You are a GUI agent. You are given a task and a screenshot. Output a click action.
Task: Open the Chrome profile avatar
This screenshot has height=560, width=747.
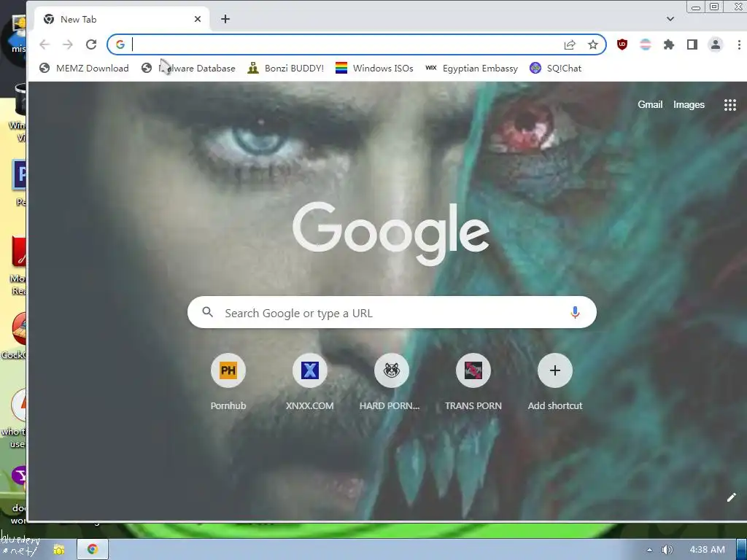716,44
